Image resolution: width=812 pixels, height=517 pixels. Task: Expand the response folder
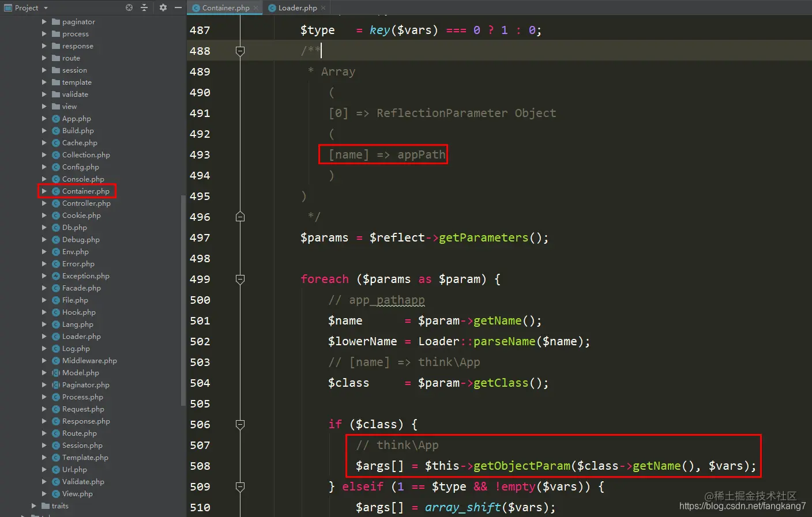tap(44, 46)
